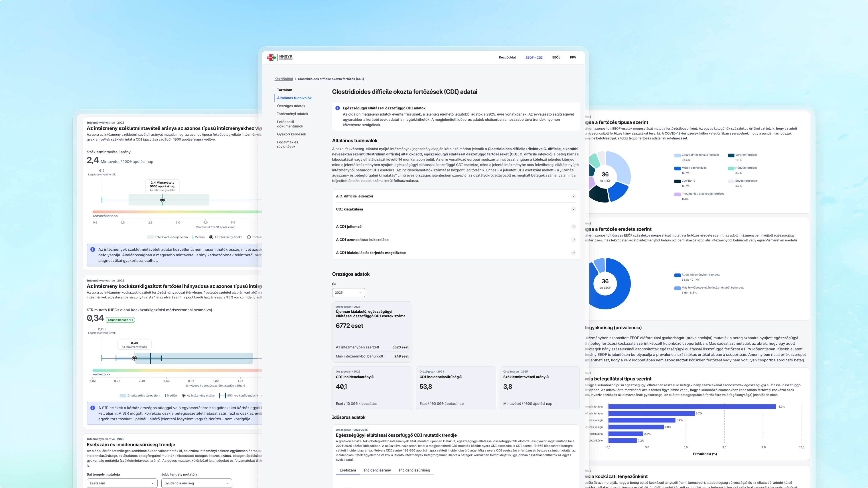The height and width of the screenshot is (488, 868).
Task: Click the Gasztrointesztinális fertőzés legend swatch
Action: 677,155
